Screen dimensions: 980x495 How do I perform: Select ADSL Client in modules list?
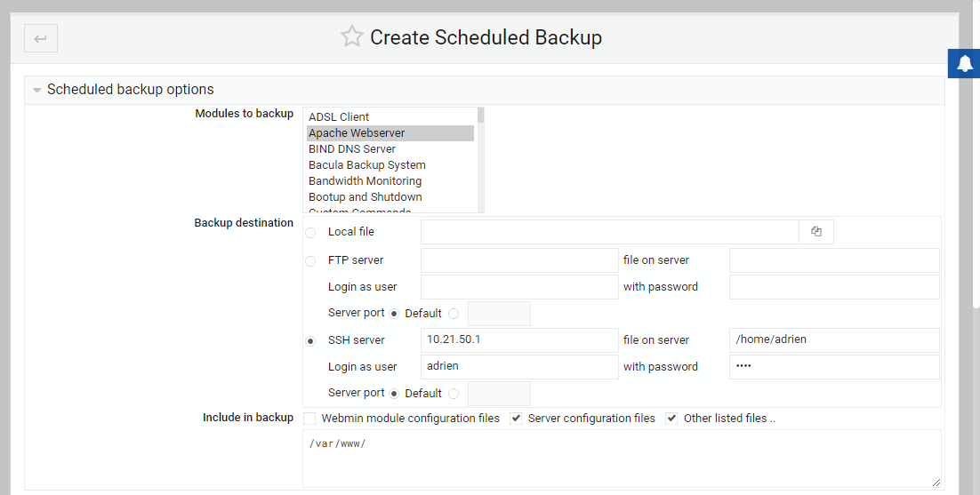(339, 117)
